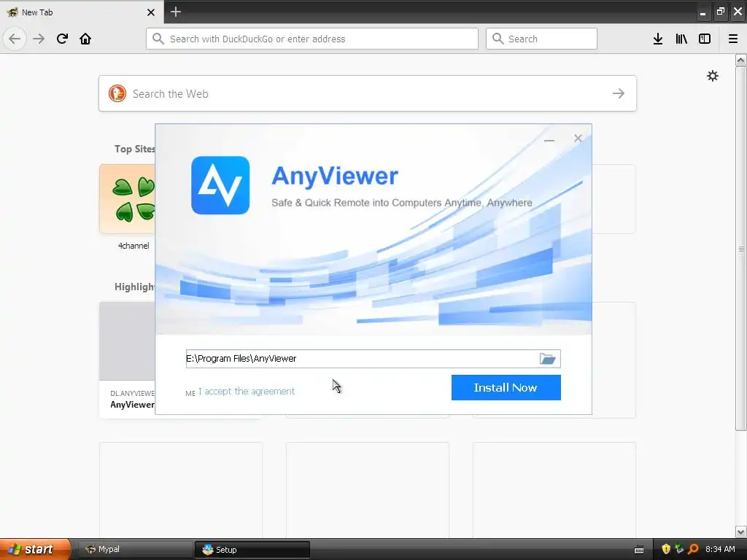This screenshot has height=560, width=747.
Task: Open the I accept the agreement link
Action: point(247,392)
